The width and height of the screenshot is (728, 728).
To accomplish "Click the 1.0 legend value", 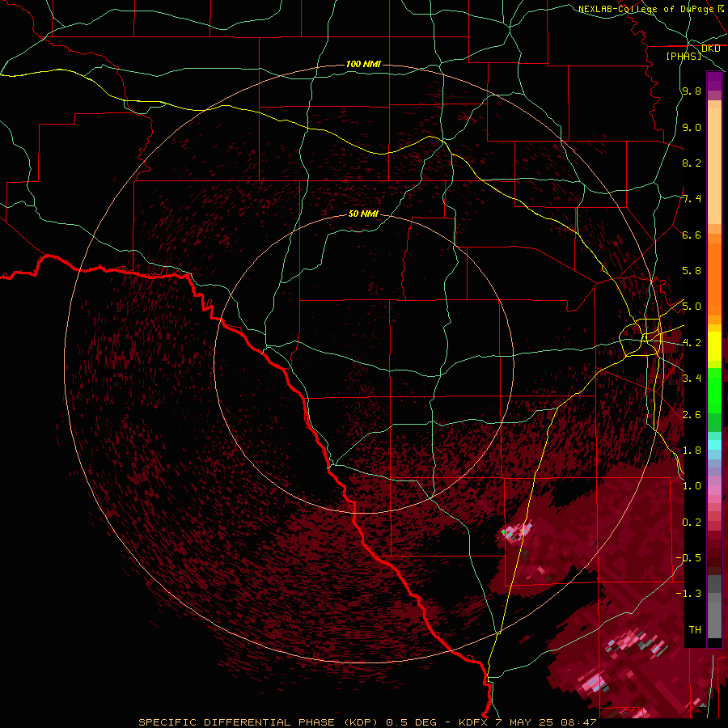I will pos(692,486).
